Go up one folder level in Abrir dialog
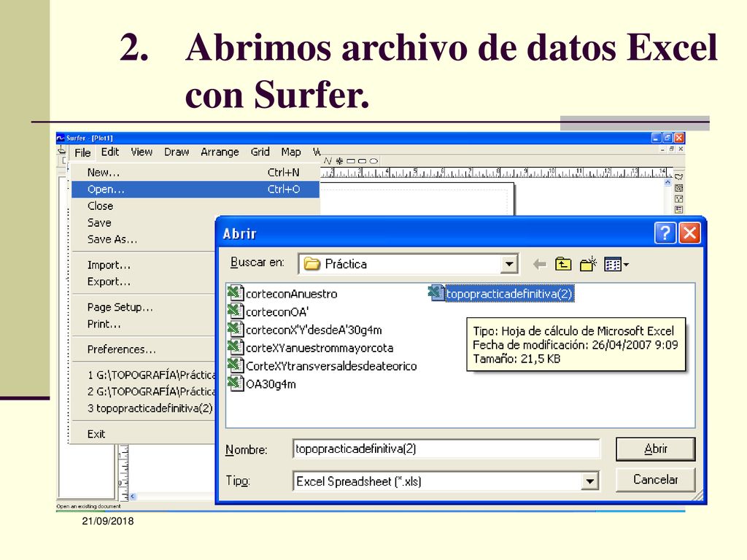 click(x=563, y=264)
